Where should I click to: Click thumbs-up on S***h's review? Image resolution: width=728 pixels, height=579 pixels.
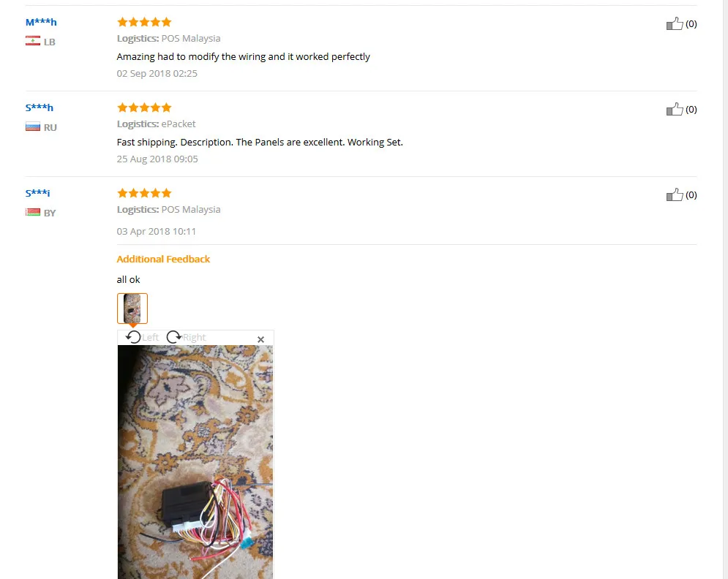pyautogui.click(x=675, y=109)
